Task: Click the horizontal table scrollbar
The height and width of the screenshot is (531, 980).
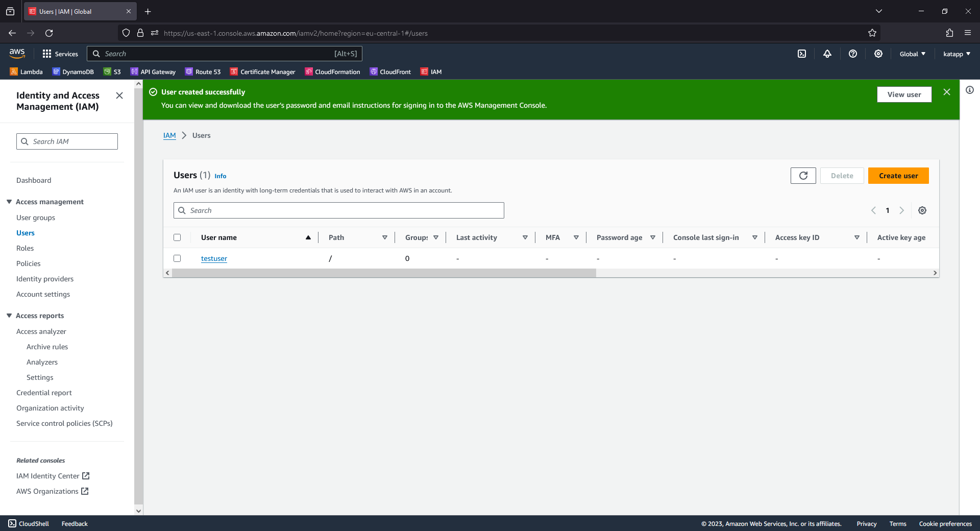Action: pyautogui.click(x=384, y=273)
